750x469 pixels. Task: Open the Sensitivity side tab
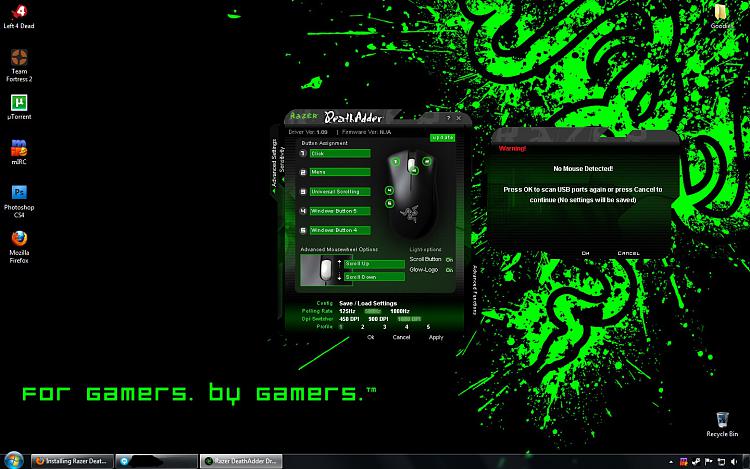pyautogui.click(x=282, y=159)
